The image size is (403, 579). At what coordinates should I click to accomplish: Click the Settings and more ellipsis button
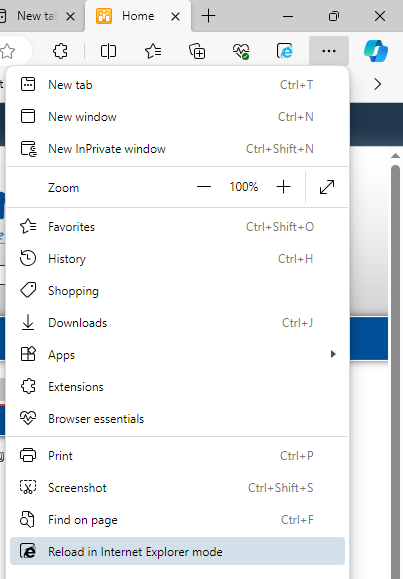tap(329, 51)
